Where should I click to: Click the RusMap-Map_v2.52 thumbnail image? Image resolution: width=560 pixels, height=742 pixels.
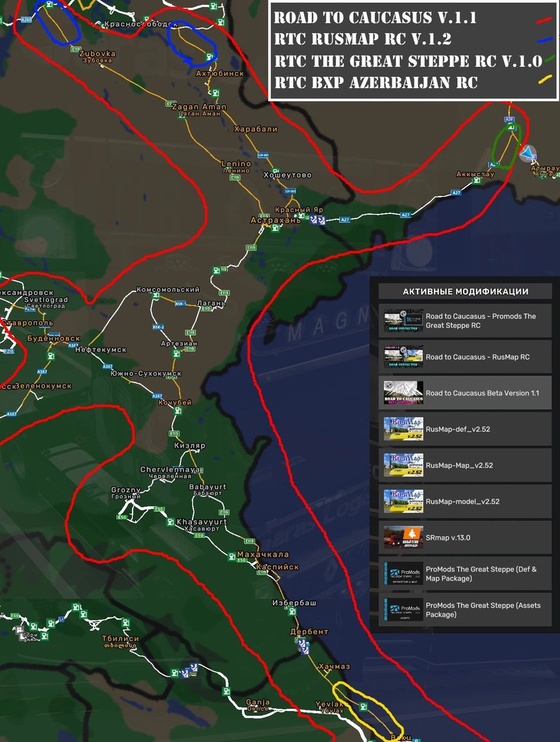point(402,465)
